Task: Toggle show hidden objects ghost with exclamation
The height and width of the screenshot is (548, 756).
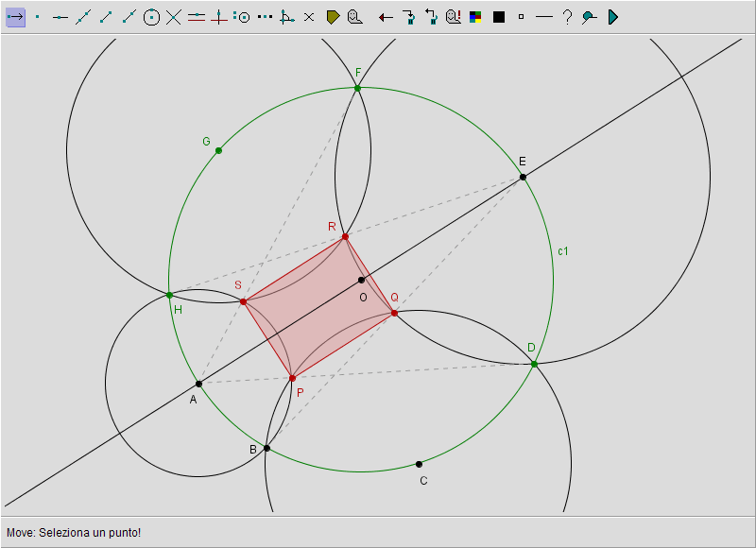Action: click(454, 17)
